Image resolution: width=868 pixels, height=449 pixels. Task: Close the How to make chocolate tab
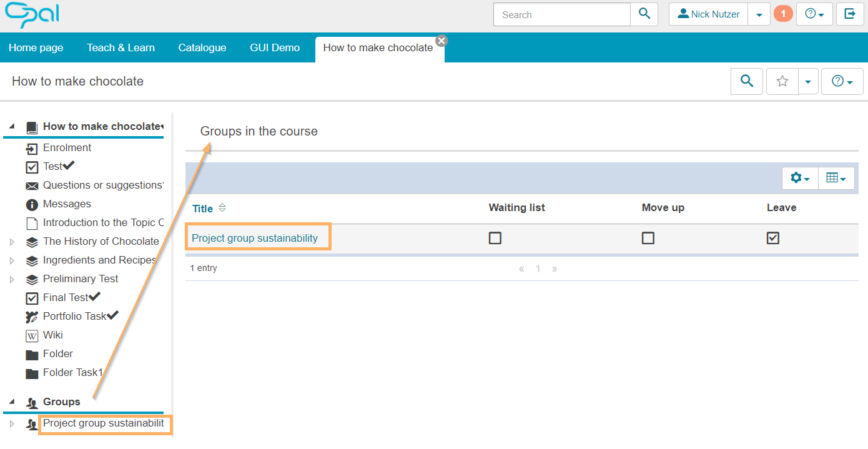pos(441,41)
